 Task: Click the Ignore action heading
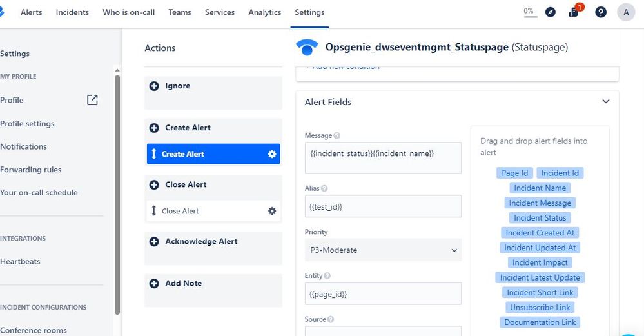(x=177, y=86)
